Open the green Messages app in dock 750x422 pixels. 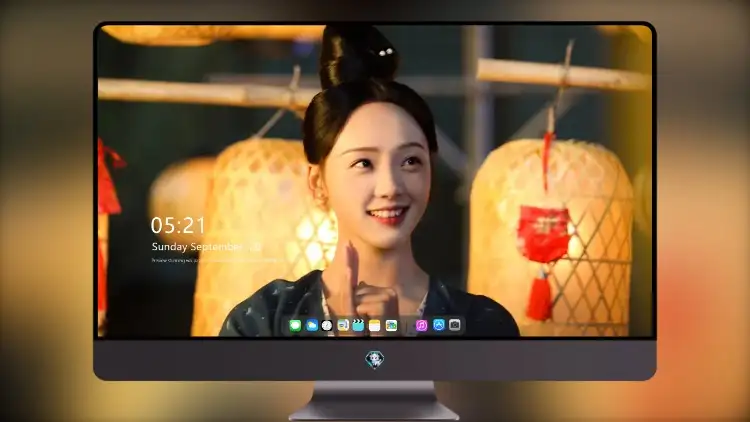(x=295, y=325)
